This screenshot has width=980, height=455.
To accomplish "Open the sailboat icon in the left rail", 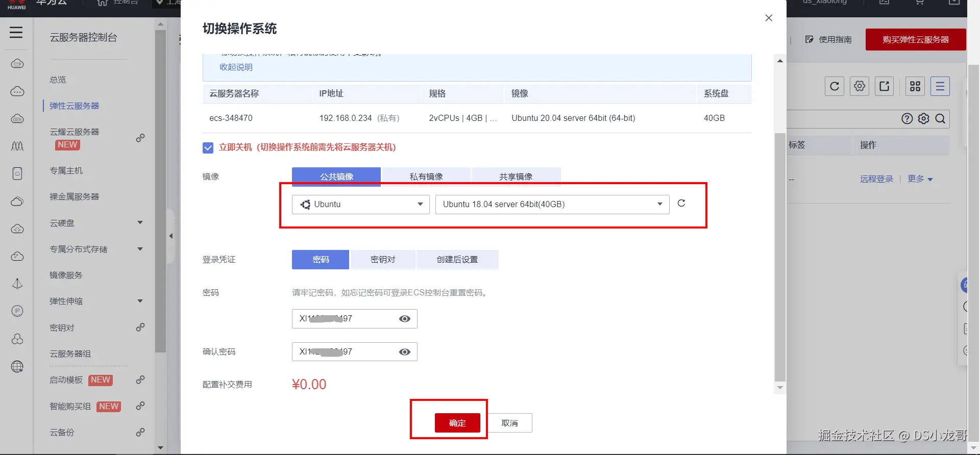I will click(x=17, y=284).
